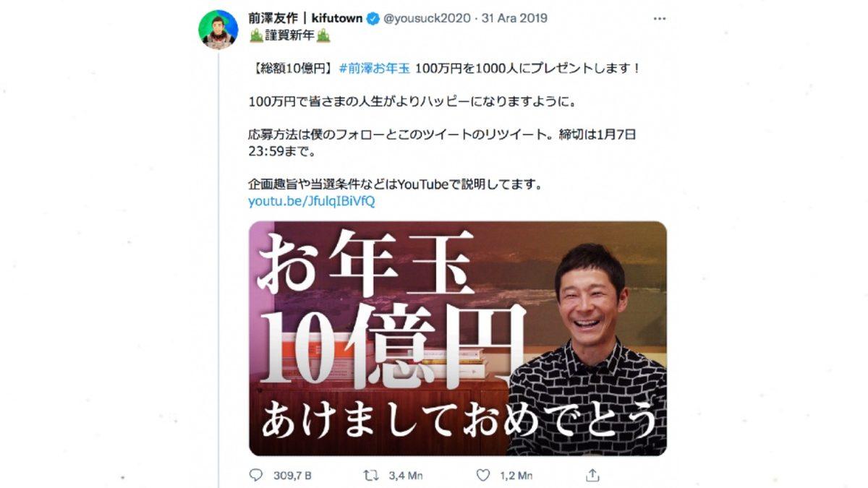
Task: Click the retweet arrows icon
Action: tap(370, 475)
